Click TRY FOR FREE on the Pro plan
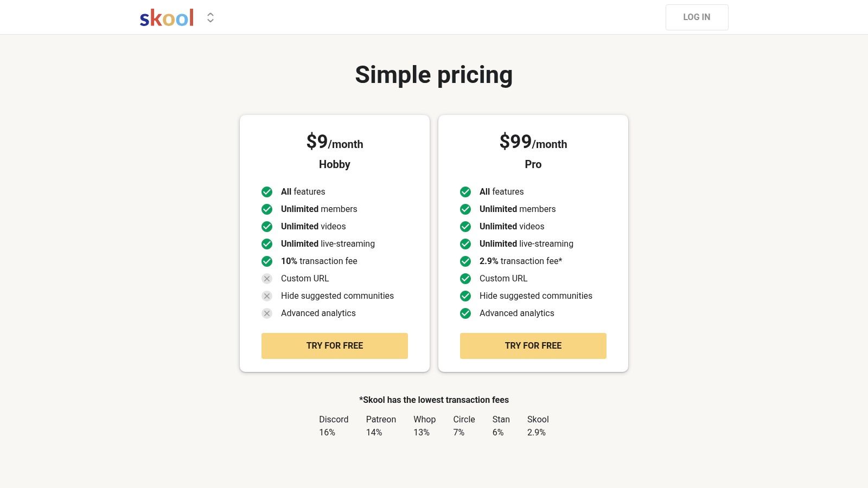 pos(533,345)
